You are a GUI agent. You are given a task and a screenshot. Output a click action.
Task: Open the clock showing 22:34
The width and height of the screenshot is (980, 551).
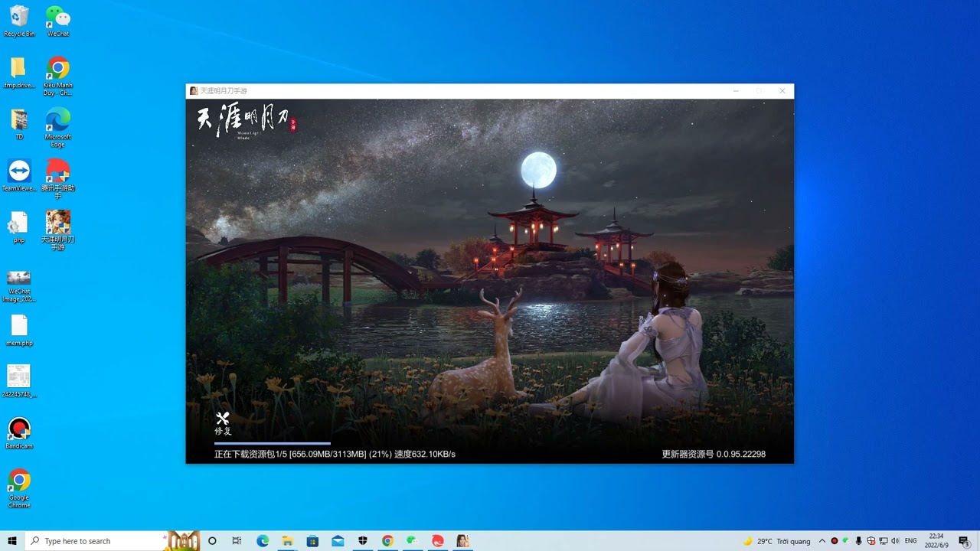coord(936,541)
